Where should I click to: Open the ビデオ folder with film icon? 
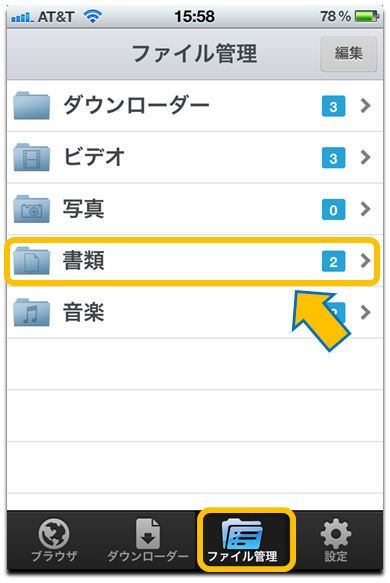32,158
